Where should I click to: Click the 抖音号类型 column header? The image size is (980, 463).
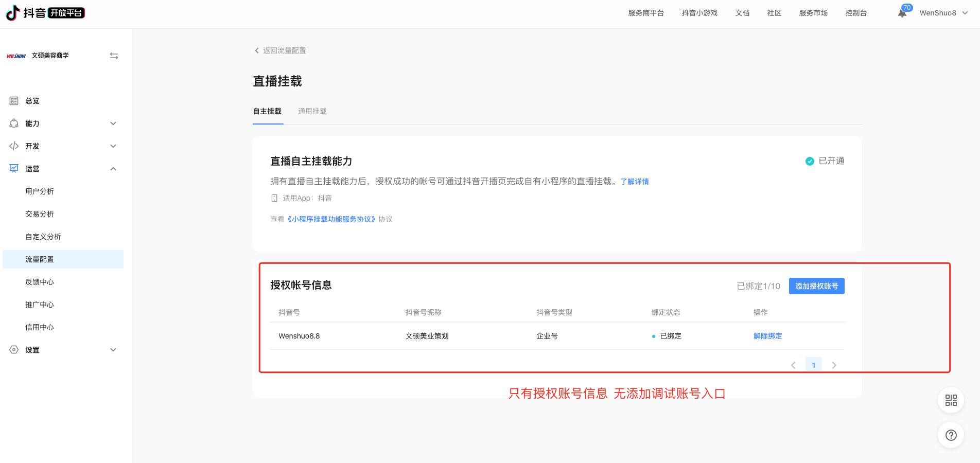click(554, 312)
